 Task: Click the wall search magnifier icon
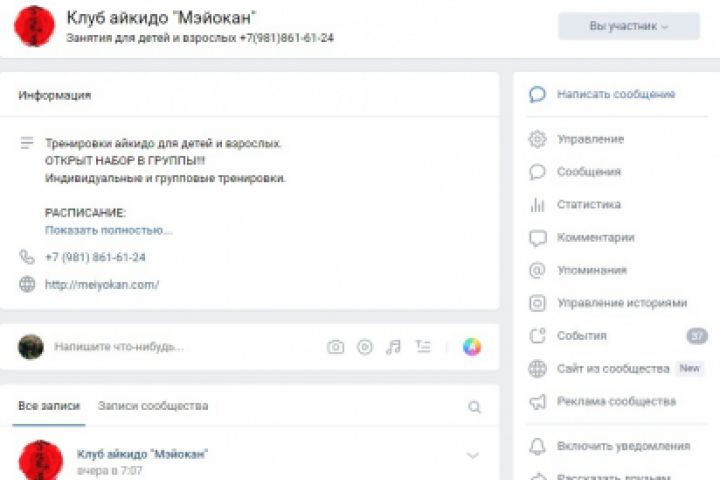(x=475, y=407)
